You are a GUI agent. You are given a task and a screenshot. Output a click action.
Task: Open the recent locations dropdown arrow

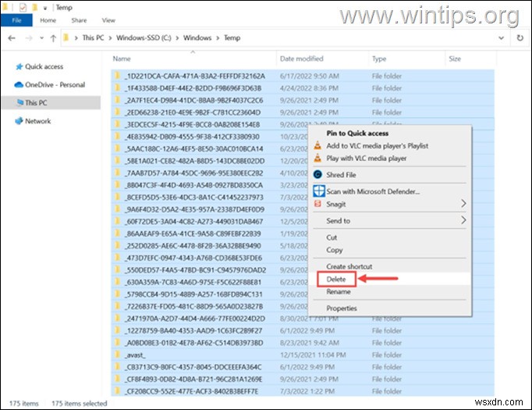(x=41, y=38)
